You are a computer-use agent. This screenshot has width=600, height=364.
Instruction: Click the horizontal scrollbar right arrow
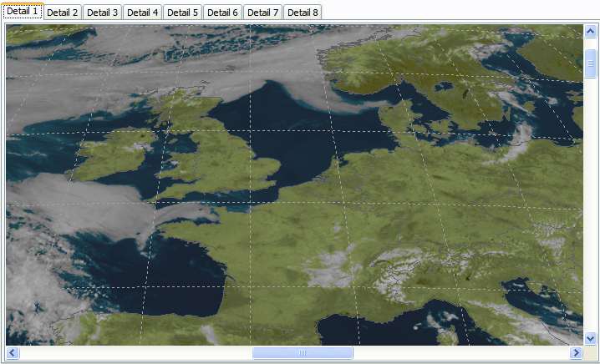click(x=576, y=352)
